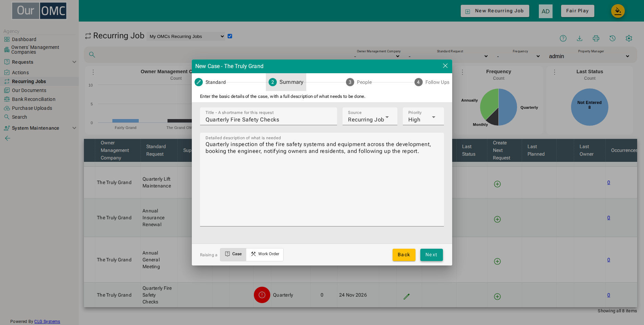Click the Quarterly slice of Frequency pie chart
This screenshot has width=644, height=325.
point(508,107)
